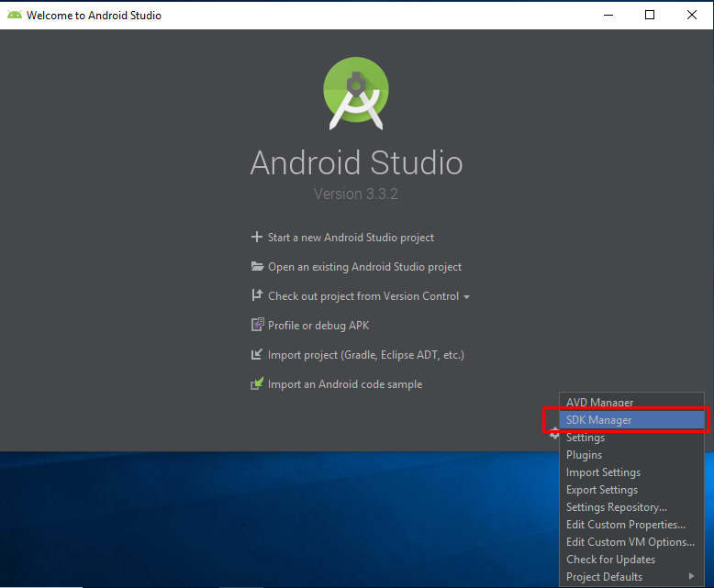Open AVD Manager from the menu
Viewport: 714px width, 588px height.
[631, 403]
